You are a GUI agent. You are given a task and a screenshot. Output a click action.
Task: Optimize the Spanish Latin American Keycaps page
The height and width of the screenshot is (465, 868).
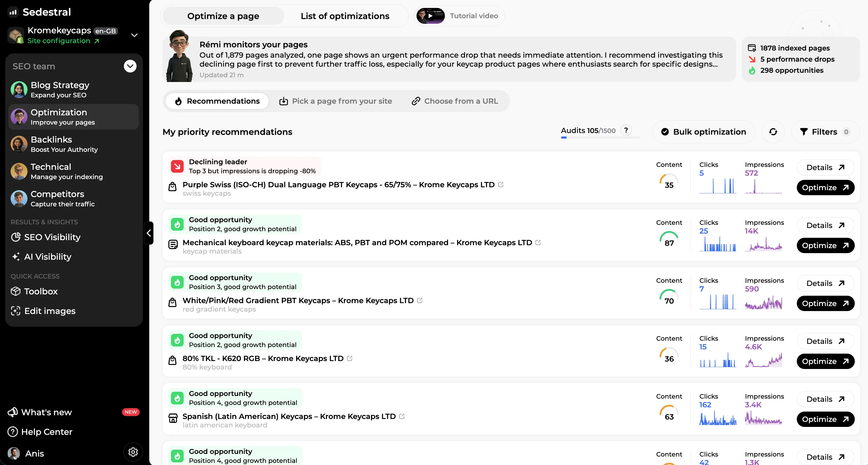[826, 419]
